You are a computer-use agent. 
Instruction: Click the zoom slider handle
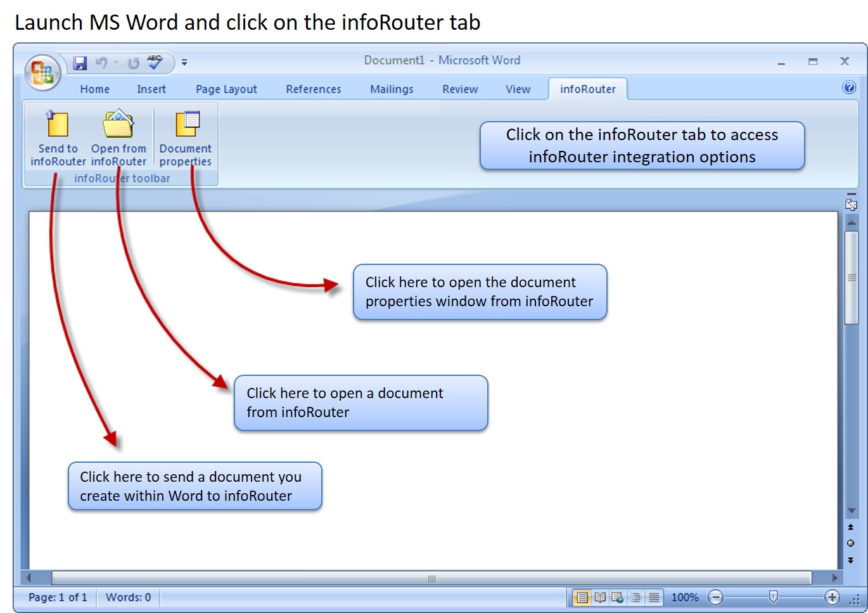(x=773, y=597)
